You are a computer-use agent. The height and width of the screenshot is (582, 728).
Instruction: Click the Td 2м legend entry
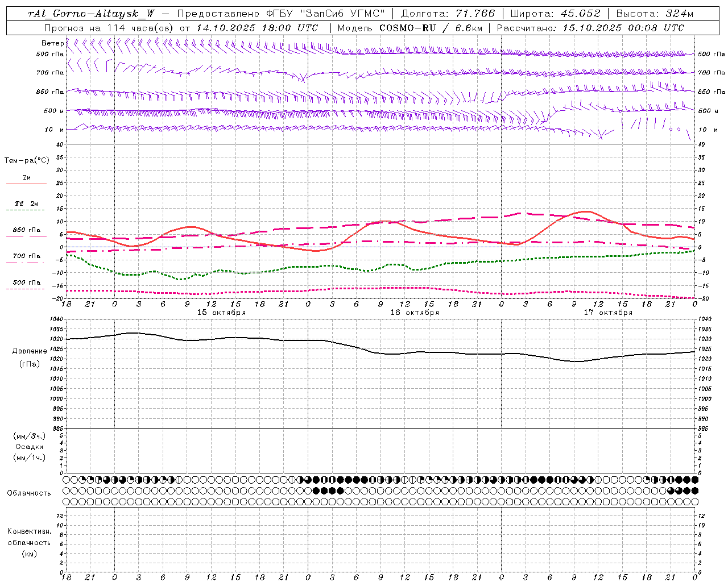pos(26,203)
